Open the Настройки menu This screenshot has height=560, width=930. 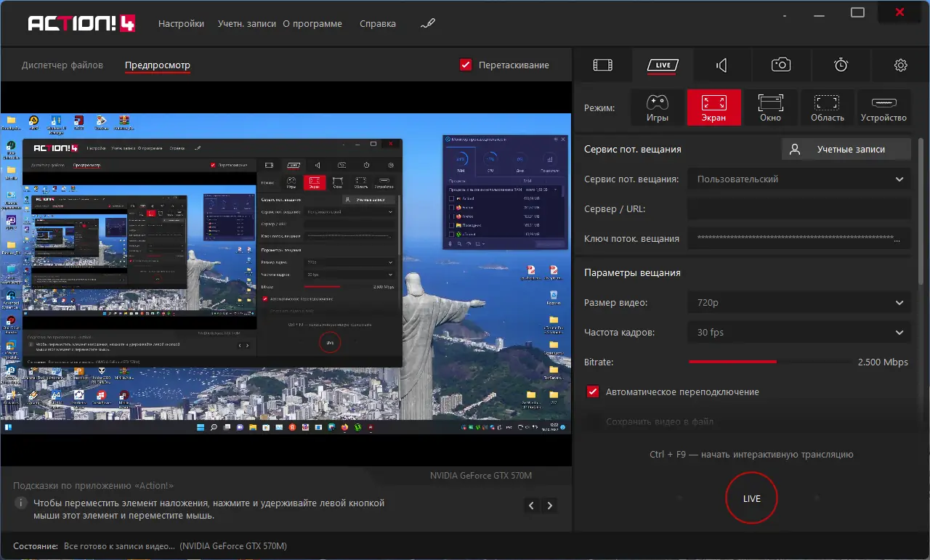tap(181, 23)
